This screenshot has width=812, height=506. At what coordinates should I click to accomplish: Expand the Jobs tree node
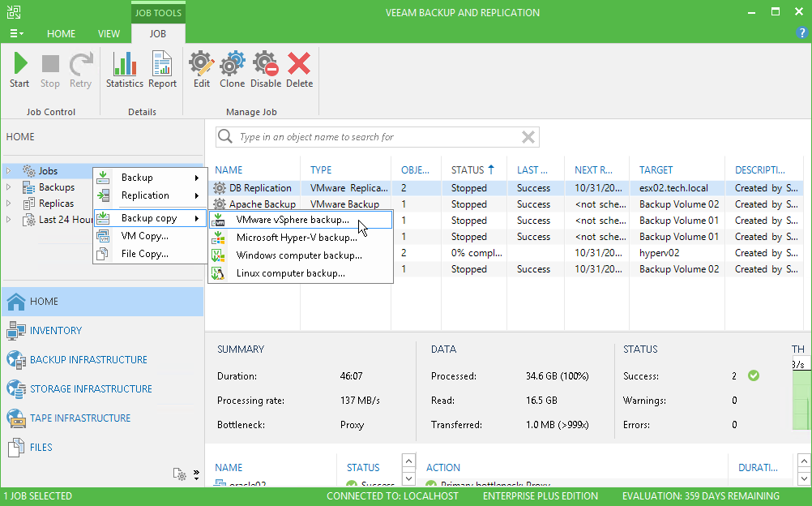[9, 171]
